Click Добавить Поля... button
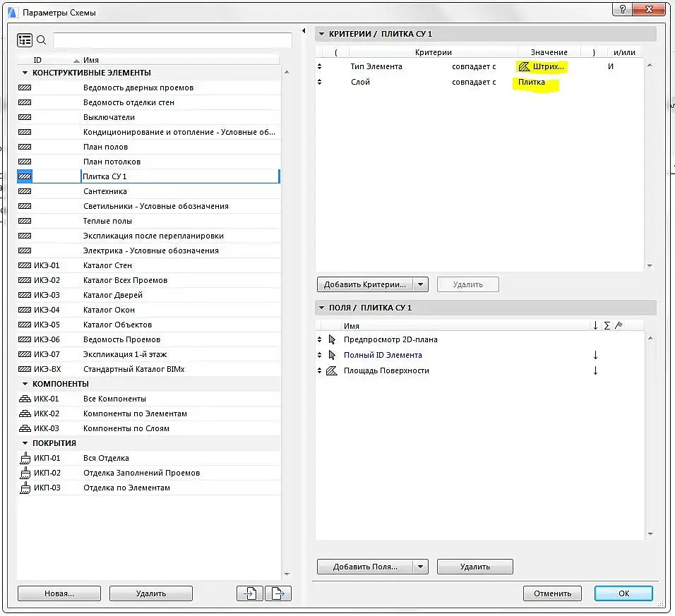The image size is (675, 616). [364, 567]
